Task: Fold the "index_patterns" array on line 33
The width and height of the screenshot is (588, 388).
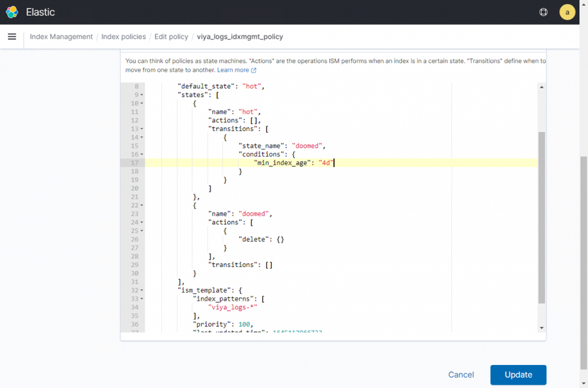Action: click(142, 299)
